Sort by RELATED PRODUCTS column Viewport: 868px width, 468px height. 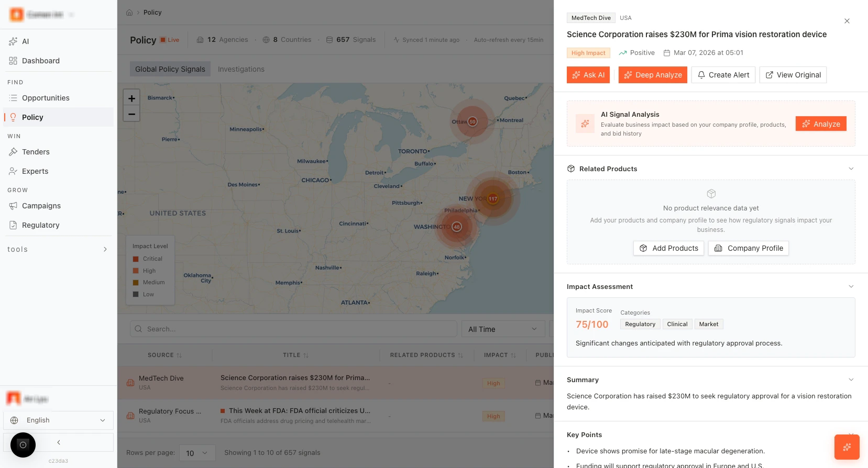click(x=426, y=355)
